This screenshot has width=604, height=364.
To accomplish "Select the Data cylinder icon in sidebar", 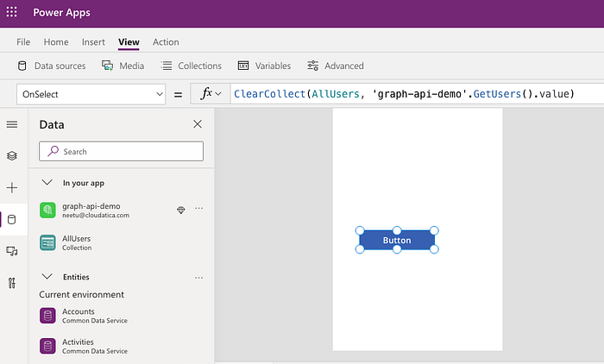I will (x=12, y=220).
